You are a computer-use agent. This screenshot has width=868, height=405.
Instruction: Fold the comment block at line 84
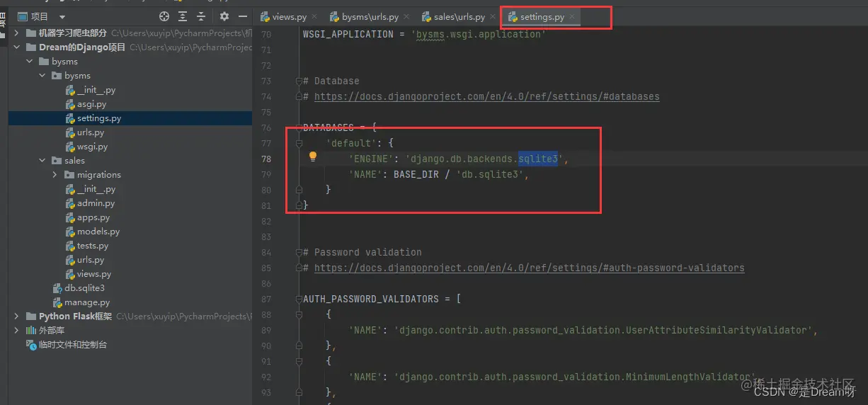[x=299, y=252]
